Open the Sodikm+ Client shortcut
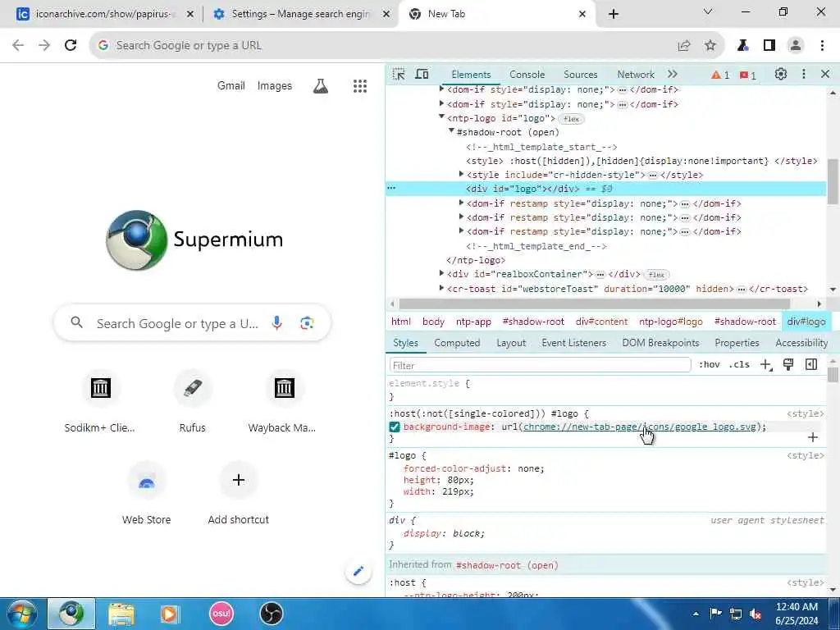 (x=100, y=400)
